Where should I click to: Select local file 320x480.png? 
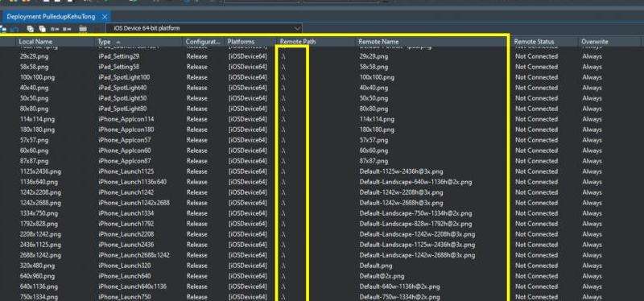[37, 266]
